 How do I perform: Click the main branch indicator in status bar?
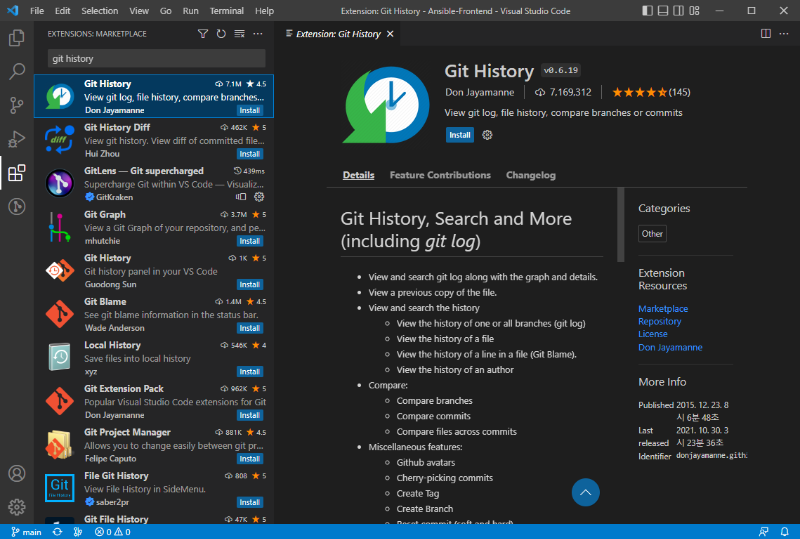(x=26, y=532)
